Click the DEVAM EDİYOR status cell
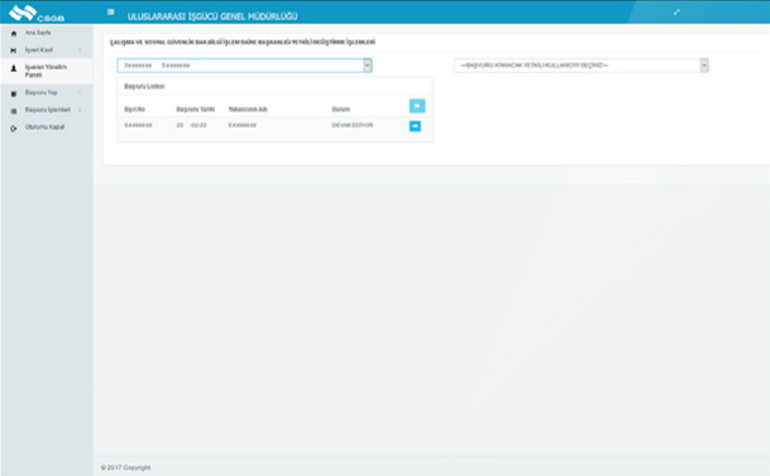 pyautogui.click(x=351, y=125)
